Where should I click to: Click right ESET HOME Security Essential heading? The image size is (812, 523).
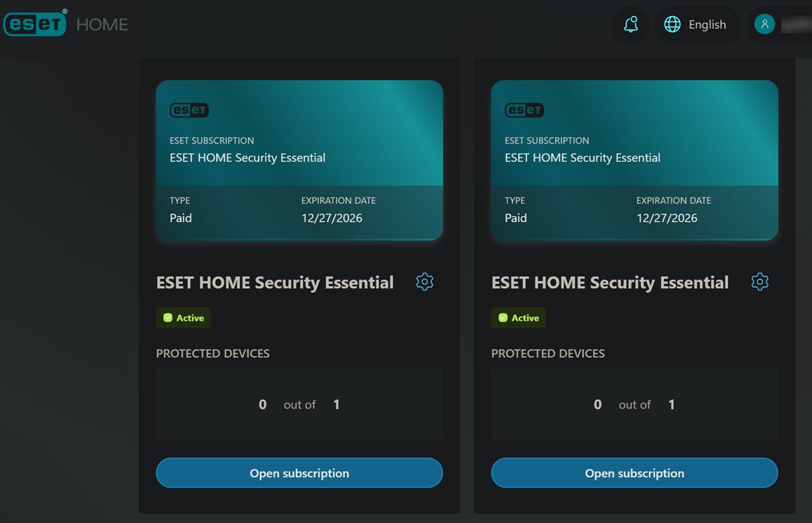point(610,282)
